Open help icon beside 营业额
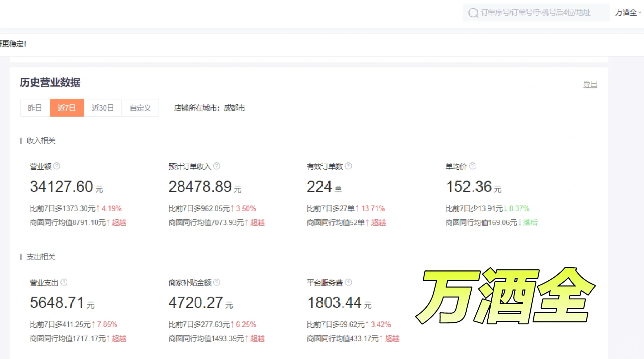This screenshot has height=359, width=644. (x=57, y=166)
